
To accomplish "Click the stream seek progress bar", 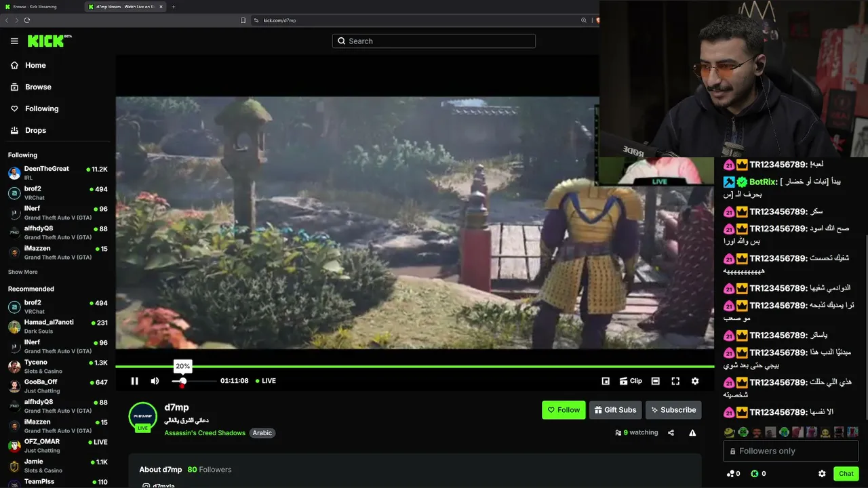I will point(414,367).
